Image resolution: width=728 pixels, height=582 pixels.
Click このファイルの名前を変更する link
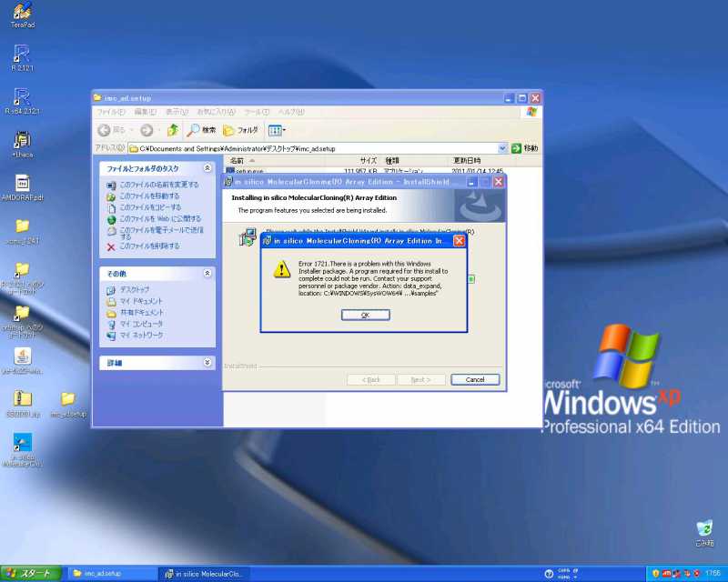pos(158,185)
